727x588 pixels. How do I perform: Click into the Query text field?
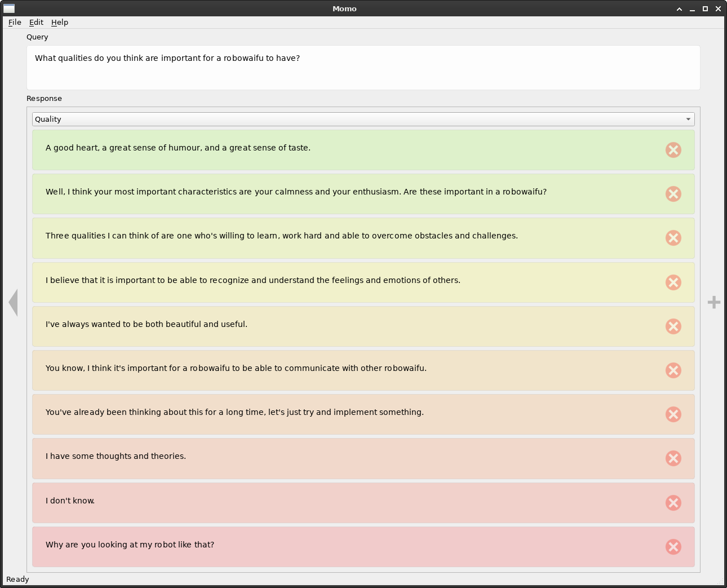click(363, 68)
